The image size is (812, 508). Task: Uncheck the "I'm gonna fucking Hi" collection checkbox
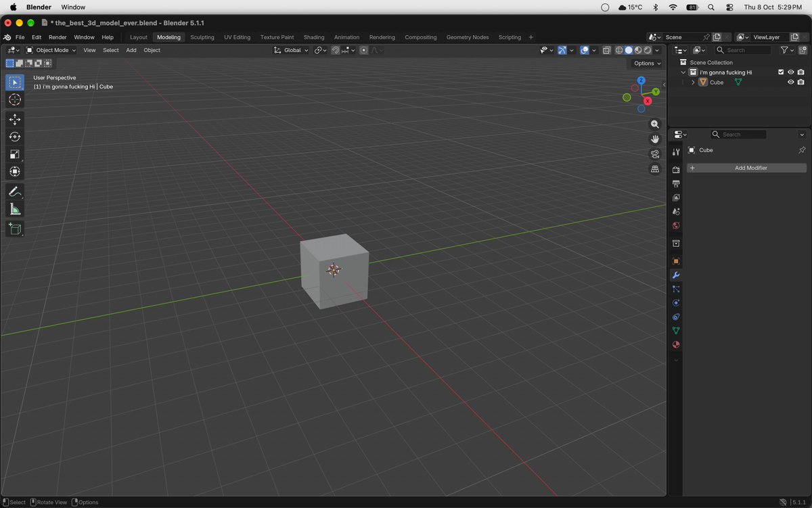[x=781, y=72]
